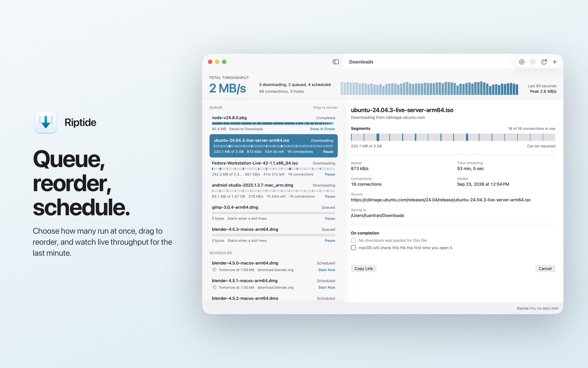This screenshot has height=368, width=588.
Task: Select Fedora-Workstation-Live-42-1.1.x86_64.iso row
Action: pos(273,169)
